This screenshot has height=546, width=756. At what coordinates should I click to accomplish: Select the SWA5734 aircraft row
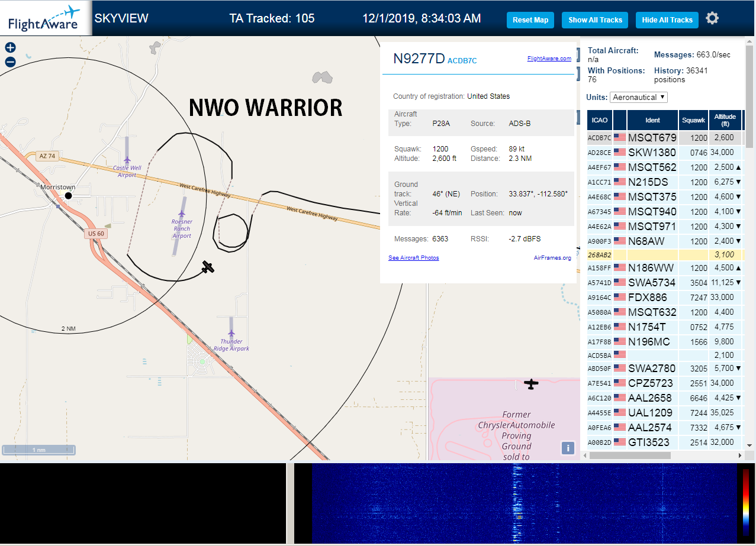[664, 283]
